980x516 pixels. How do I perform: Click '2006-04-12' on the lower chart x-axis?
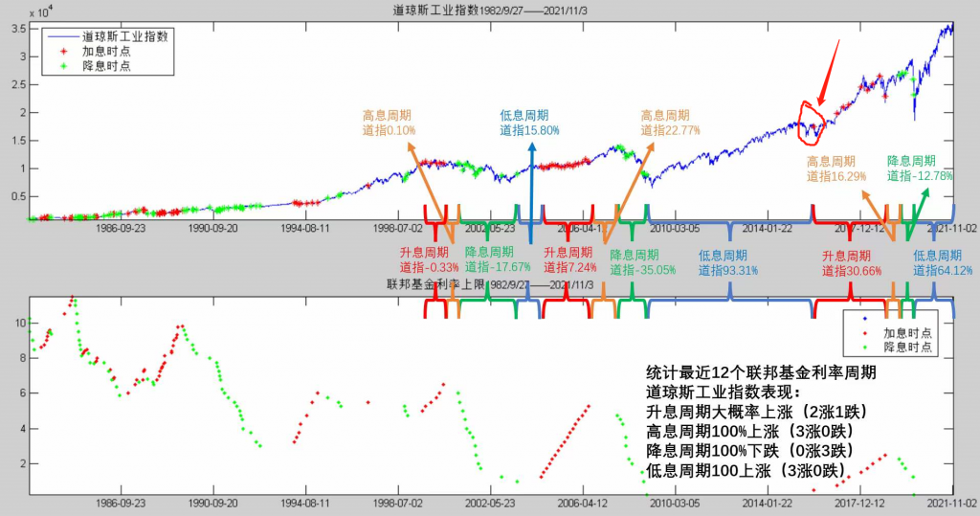point(583,504)
